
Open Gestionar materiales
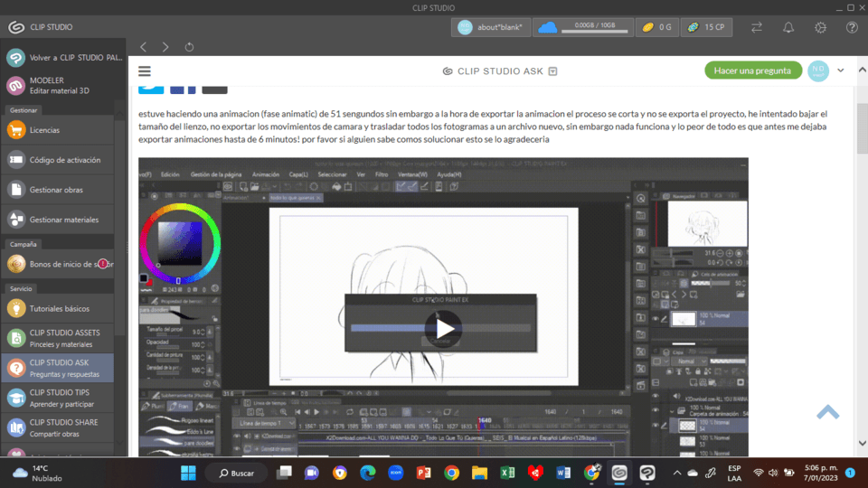58,220
